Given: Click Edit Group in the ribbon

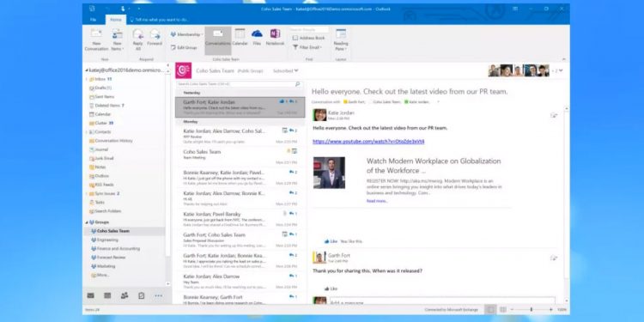Looking at the screenshot, I should [184, 47].
